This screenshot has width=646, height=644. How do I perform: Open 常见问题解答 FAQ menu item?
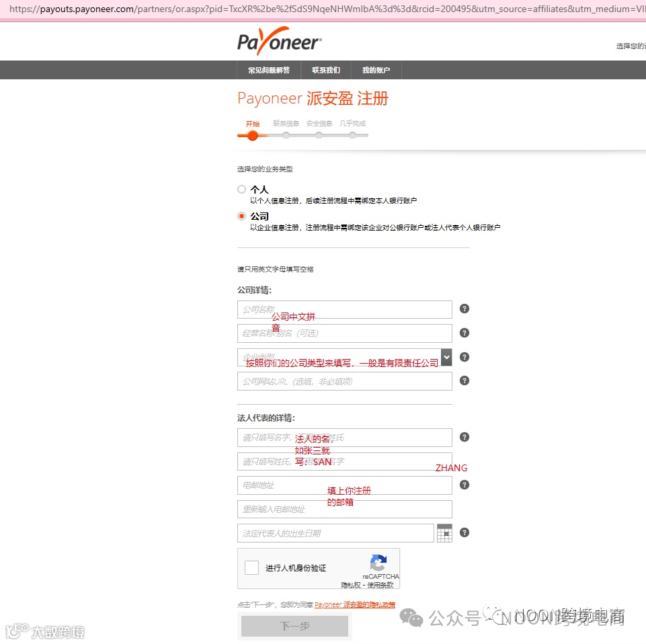pos(269,70)
